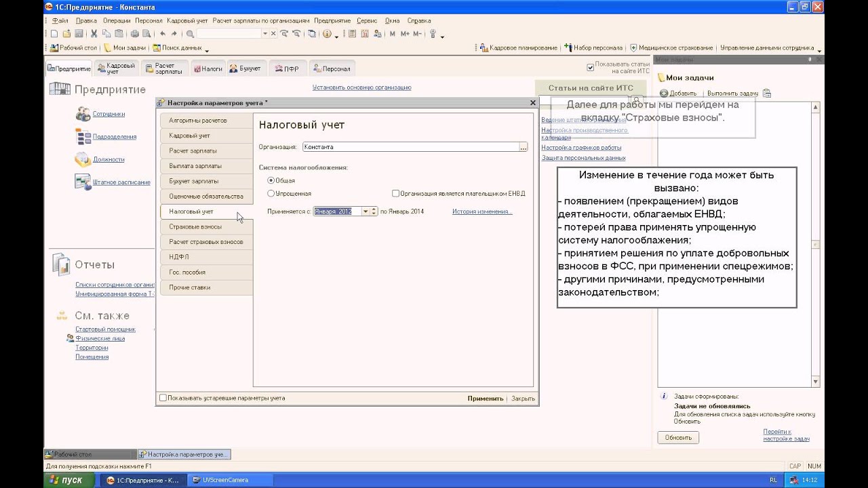Screen dimensions: 868x488
Task: Click the Должности icon
Action: click(83, 159)
